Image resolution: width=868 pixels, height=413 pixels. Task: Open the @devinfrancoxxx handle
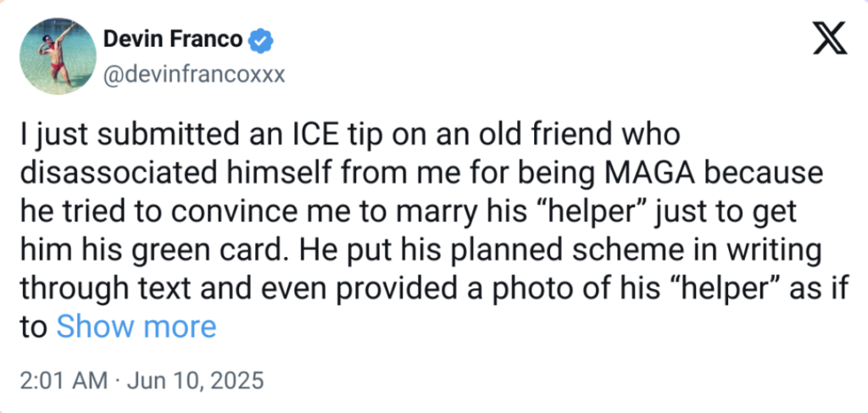(x=194, y=75)
